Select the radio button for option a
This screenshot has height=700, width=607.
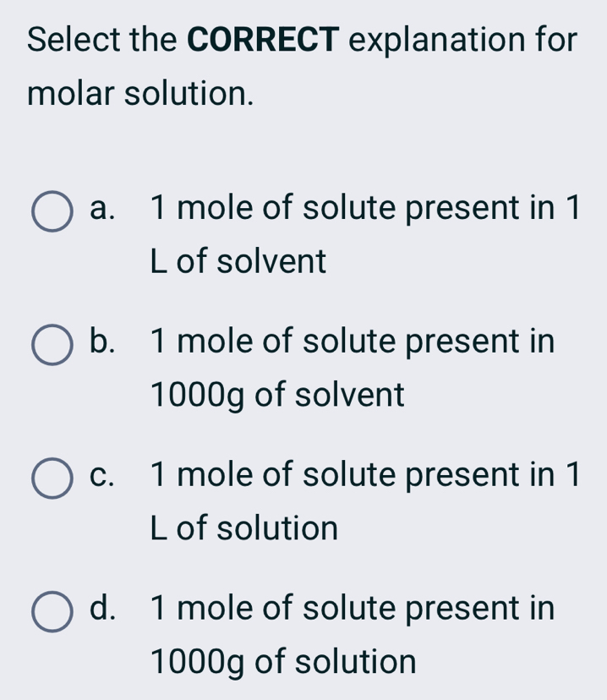pyautogui.click(x=52, y=211)
